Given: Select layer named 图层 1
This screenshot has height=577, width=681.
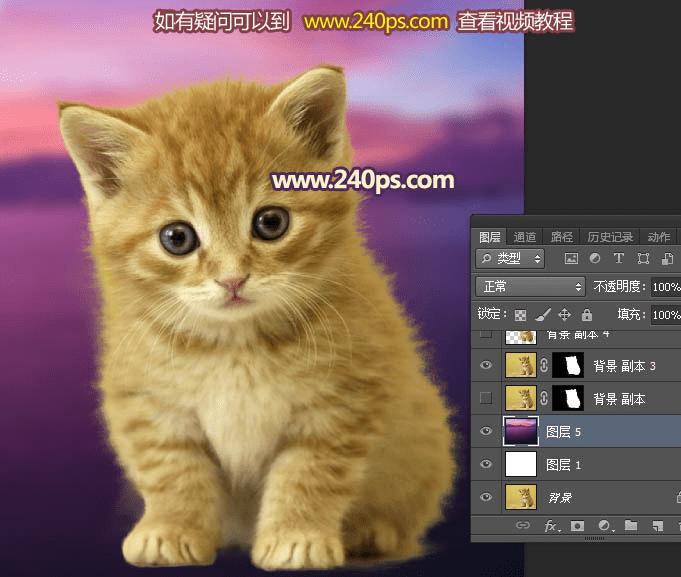Looking at the screenshot, I should 563,465.
